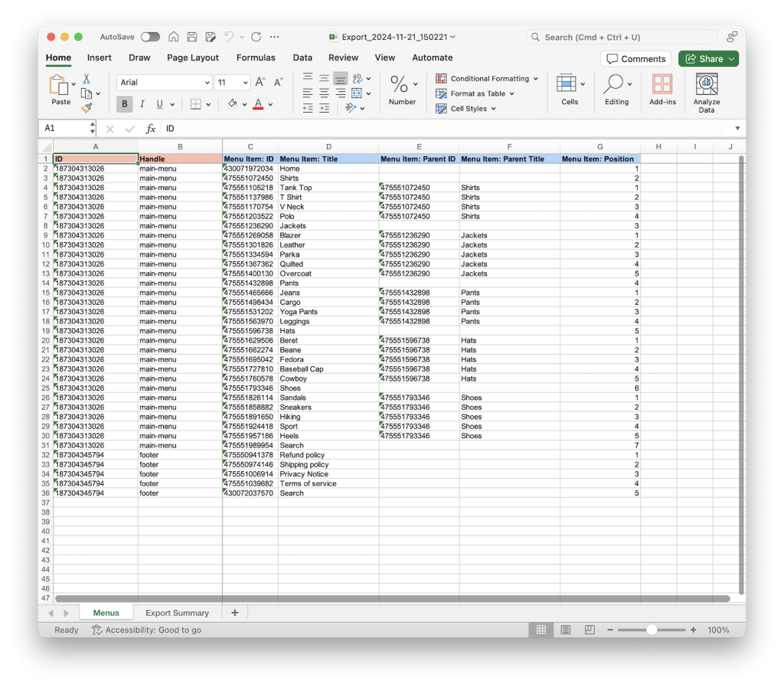Switch to the Data ribbon tab
Screen dimensions: 784x688
click(x=302, y=57)
